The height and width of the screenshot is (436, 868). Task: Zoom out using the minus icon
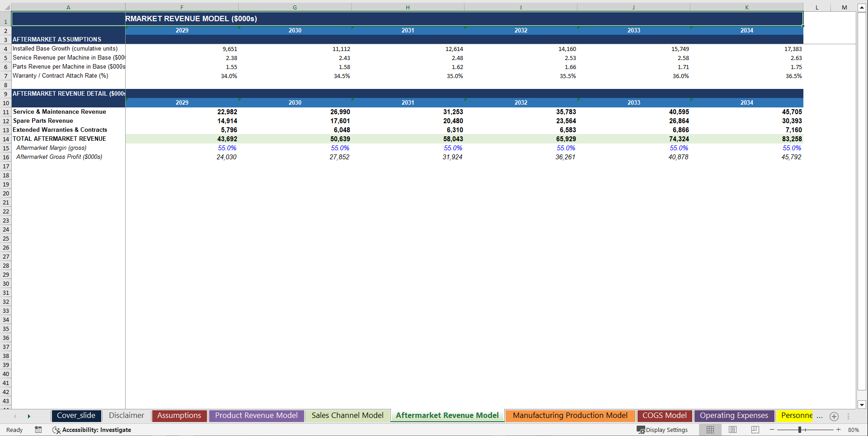pos(773,430)
